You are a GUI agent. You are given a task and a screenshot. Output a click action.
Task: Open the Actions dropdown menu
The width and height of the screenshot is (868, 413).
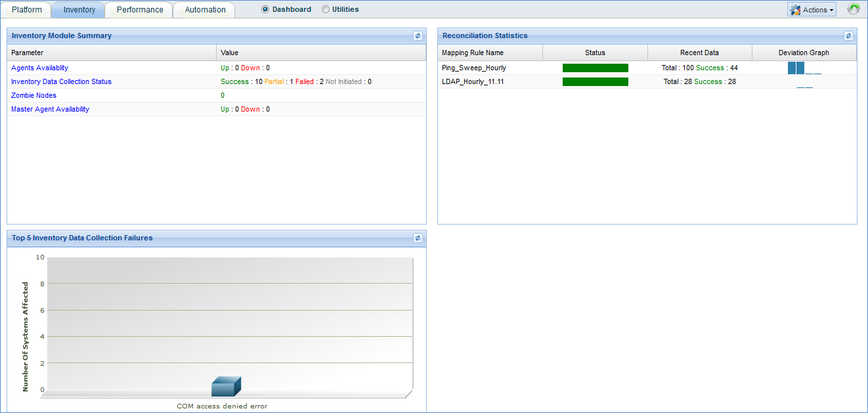click(812, 10)
